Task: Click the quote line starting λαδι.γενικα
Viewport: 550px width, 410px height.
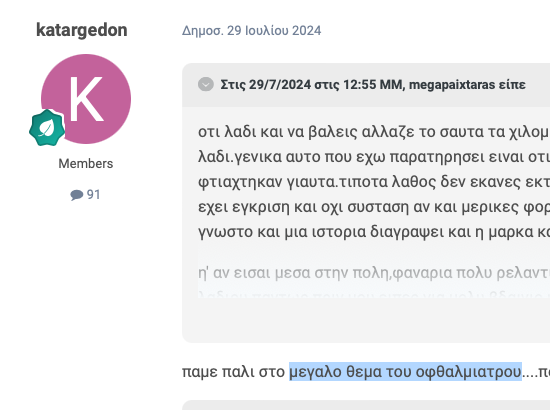Action: (x=374, y=157)
